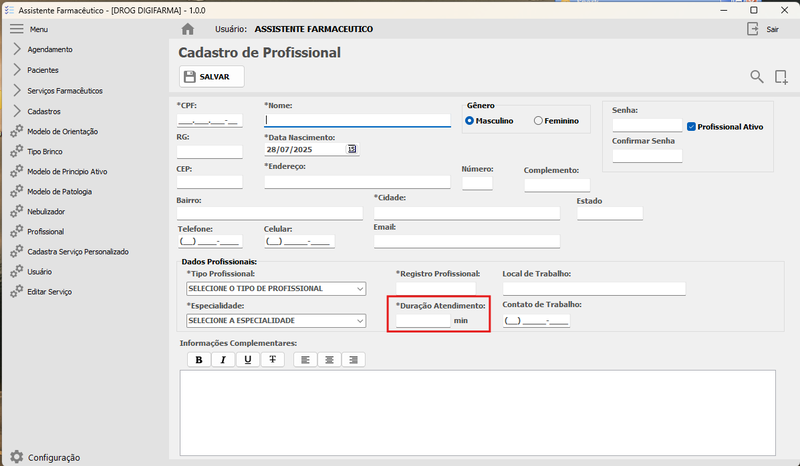Click the CPF input field
Screen dimensions: 800x466
[x=210, y=120]
